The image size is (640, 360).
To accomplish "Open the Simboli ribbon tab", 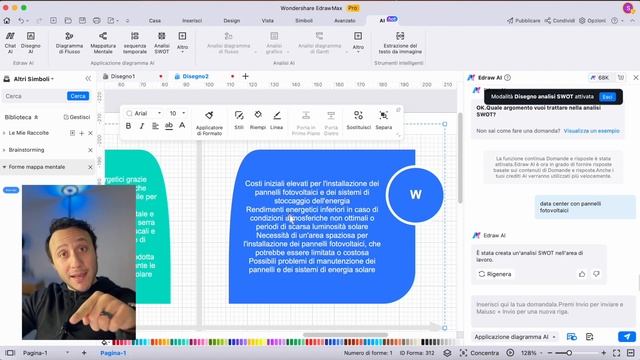I will point(304,20).
